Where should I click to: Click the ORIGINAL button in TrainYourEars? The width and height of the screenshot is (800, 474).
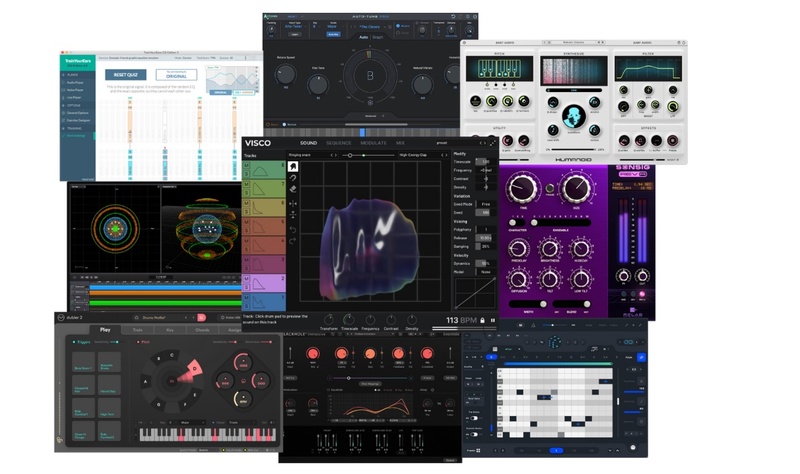coord(176,75)
